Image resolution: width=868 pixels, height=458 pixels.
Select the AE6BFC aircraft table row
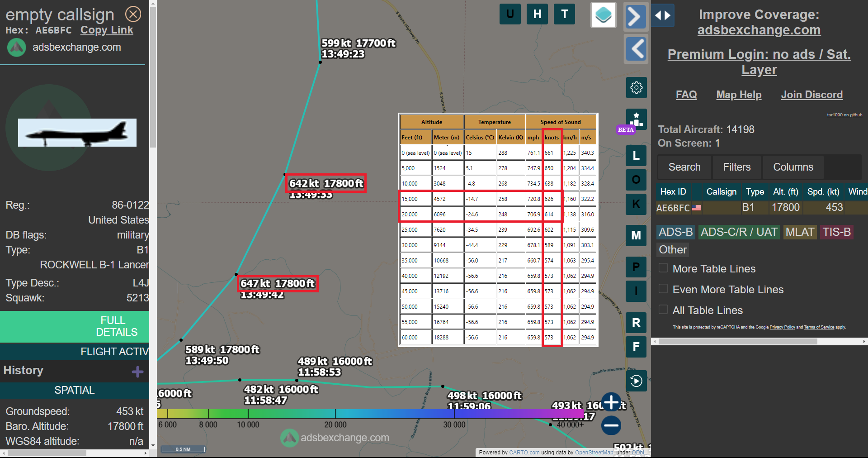pyautogui.click(x=762, y=208)
